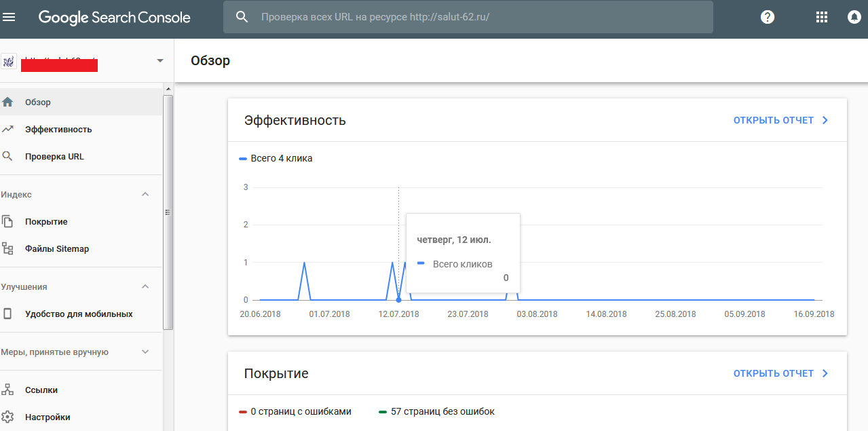Click the phone icon for mobile usability
868x431 pixels.
pos(7,314)
